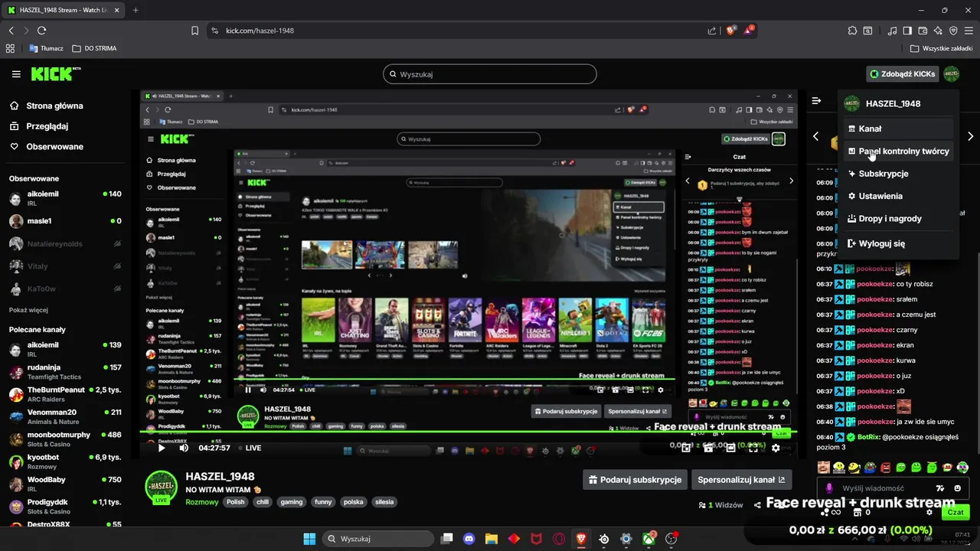Open the Brave music playlist icon

[x=892, y=31]
